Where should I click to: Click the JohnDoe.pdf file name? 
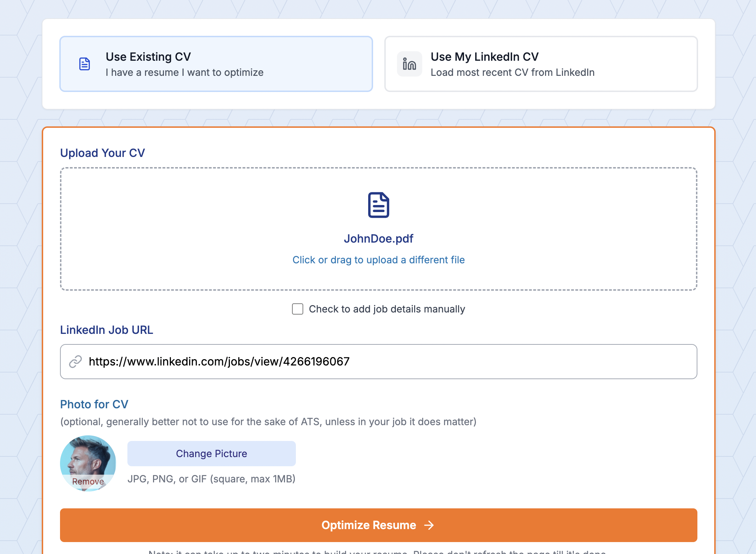tap(378, 239)
